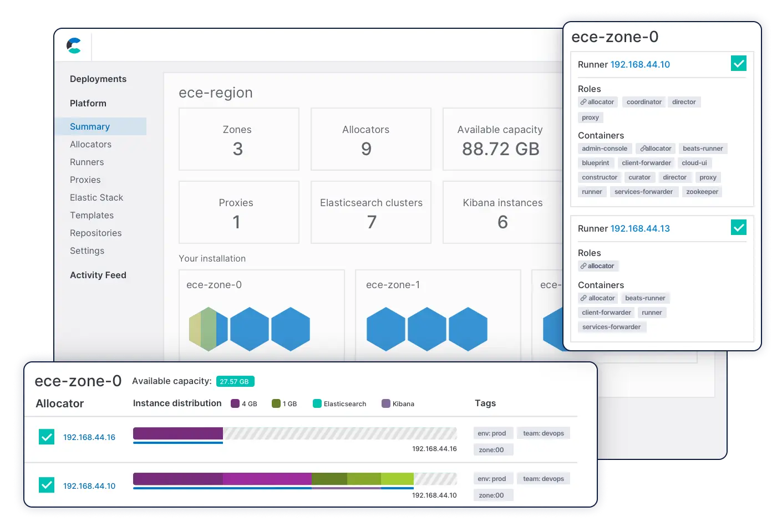Click the third blue hexagon in ece-zone-1
Viewport: 782px width, 532px height.
pos(468,329)
